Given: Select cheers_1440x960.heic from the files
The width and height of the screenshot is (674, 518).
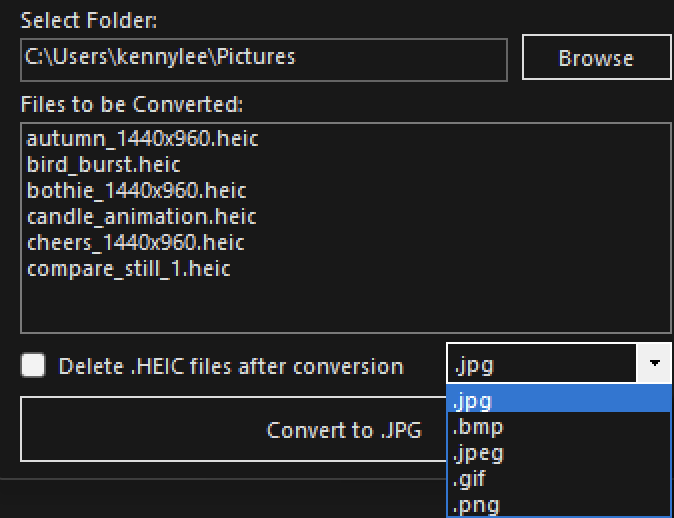Looking at the screenshot, I should 136,242.
